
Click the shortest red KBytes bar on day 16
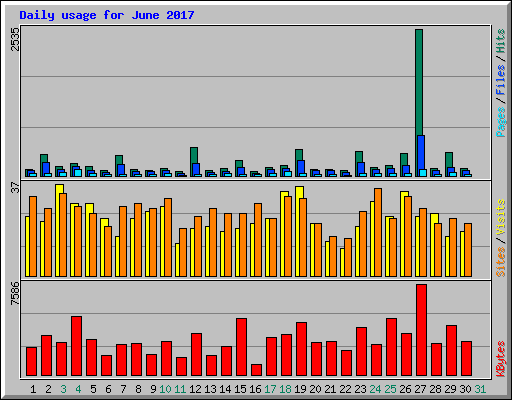[x=256, y=370]
